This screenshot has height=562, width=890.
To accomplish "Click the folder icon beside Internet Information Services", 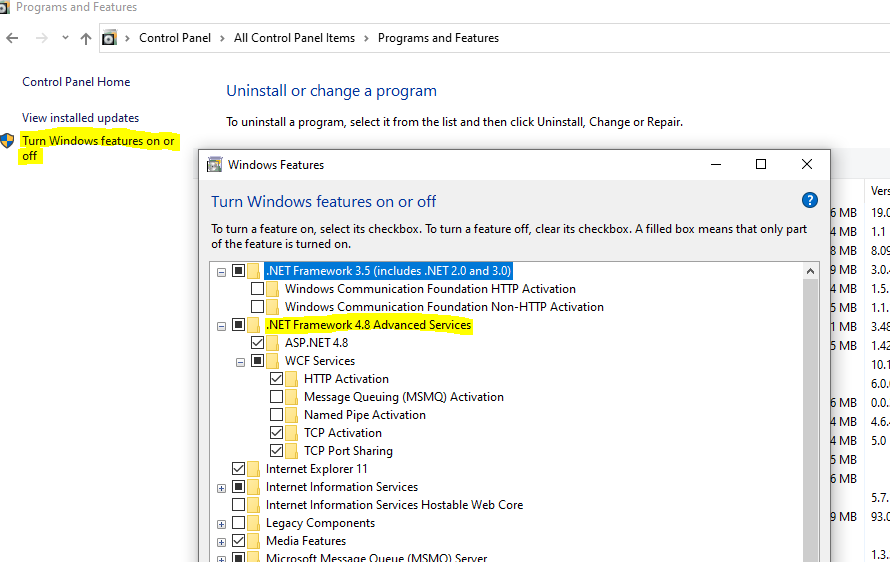I will coord(254,486).
